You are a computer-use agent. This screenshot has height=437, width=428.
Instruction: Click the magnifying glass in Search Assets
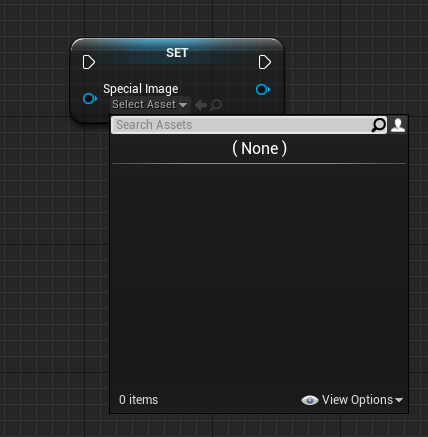click(379, 125)
